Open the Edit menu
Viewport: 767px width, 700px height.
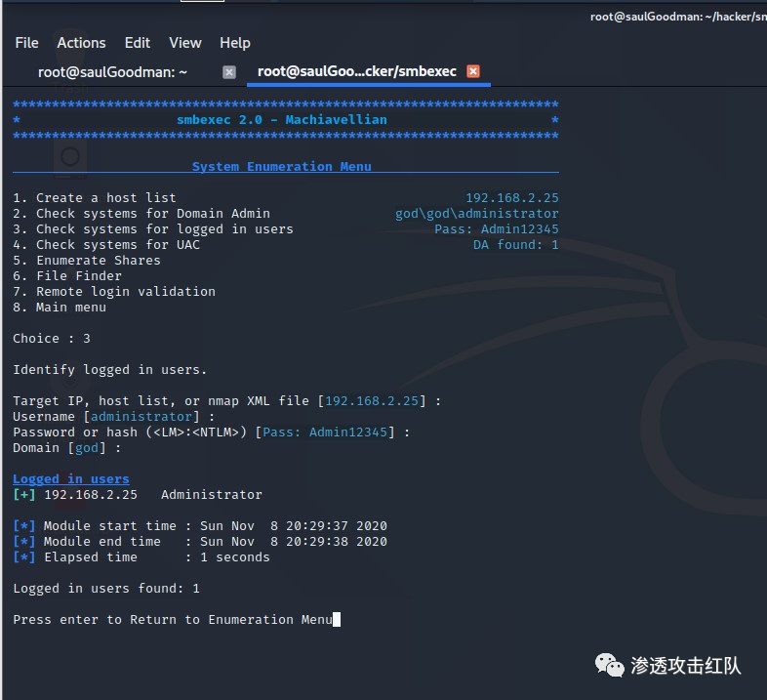coord(138,43)
